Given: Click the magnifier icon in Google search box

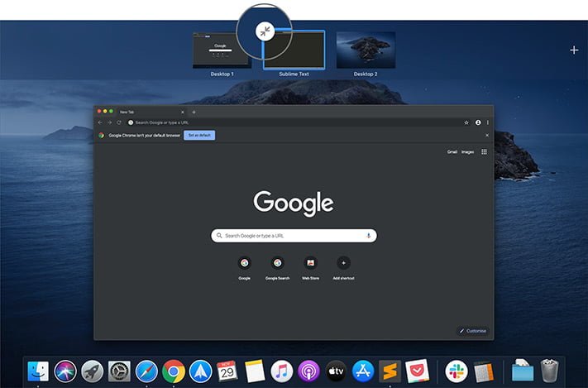Looking at the screenshot, I should [x=219, y=236].
